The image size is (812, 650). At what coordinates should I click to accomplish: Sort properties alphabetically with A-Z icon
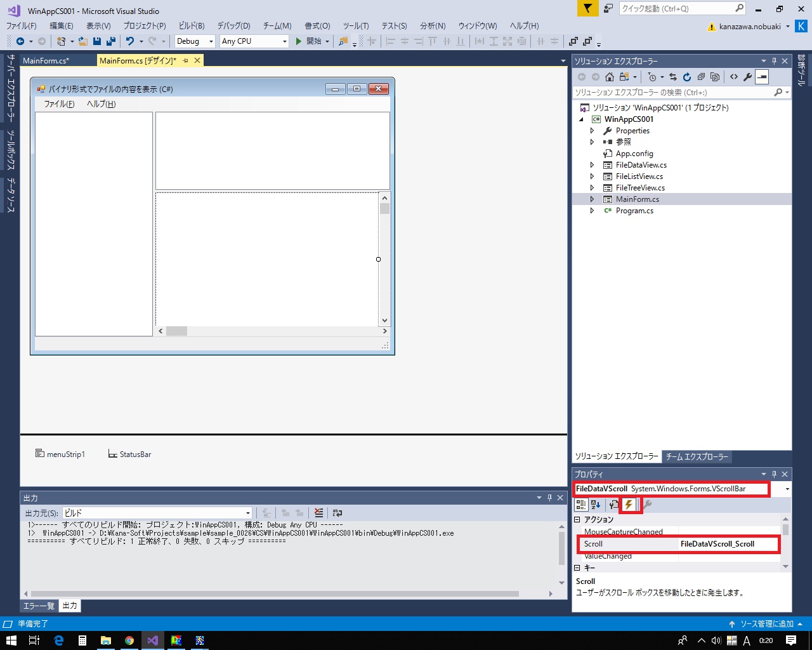pyautogui.click(x=596, y=505)
